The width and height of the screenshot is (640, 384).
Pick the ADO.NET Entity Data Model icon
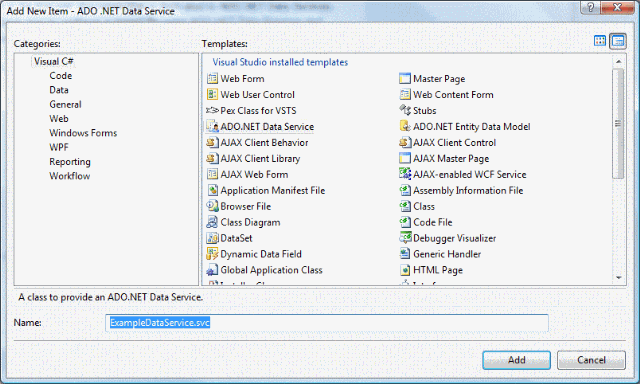pos(405,127)
